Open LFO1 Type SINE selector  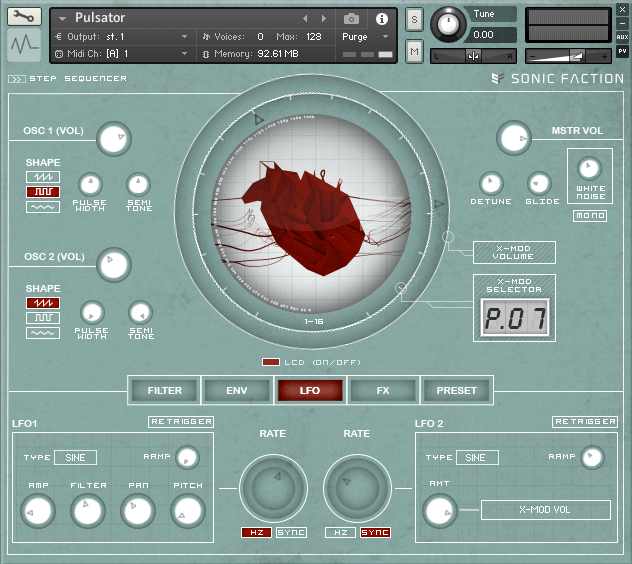(75, 458)
